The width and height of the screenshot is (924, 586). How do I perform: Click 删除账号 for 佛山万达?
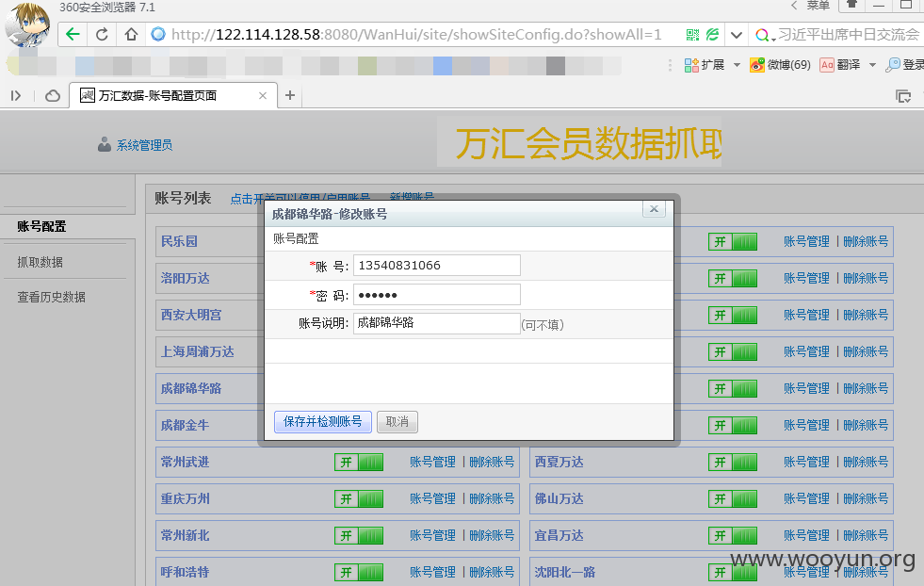pyautogui.click(x=866, y=498)
